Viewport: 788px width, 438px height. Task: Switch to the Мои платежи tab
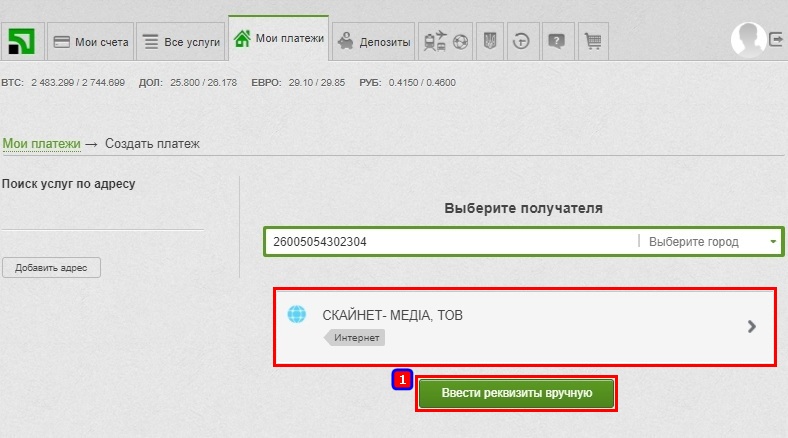[279, 38]
